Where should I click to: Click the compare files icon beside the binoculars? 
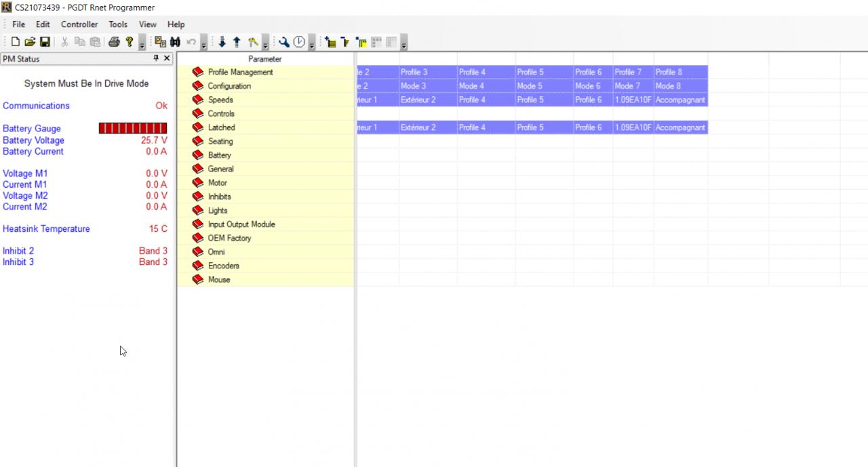(x=160, y=42)
